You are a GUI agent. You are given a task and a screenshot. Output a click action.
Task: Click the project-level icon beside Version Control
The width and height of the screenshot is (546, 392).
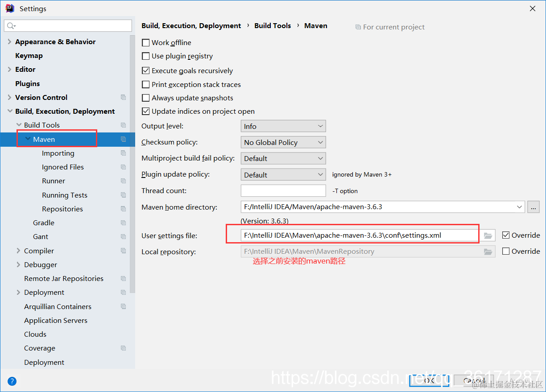tap(124, 97)
